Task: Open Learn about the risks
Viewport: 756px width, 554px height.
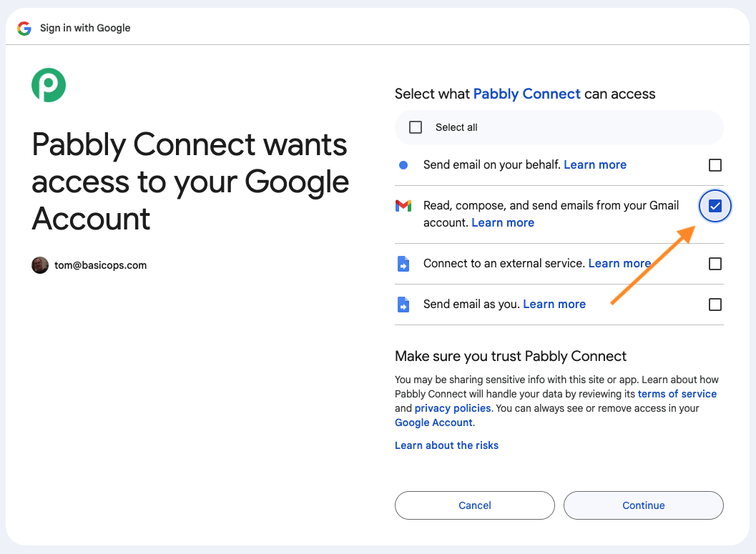Action: click(x=446, y=445)
